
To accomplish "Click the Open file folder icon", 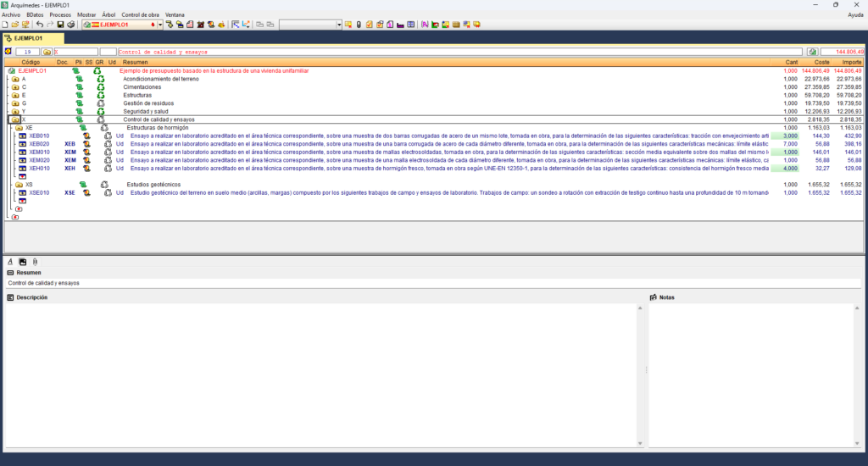I will tap(15, 25).
